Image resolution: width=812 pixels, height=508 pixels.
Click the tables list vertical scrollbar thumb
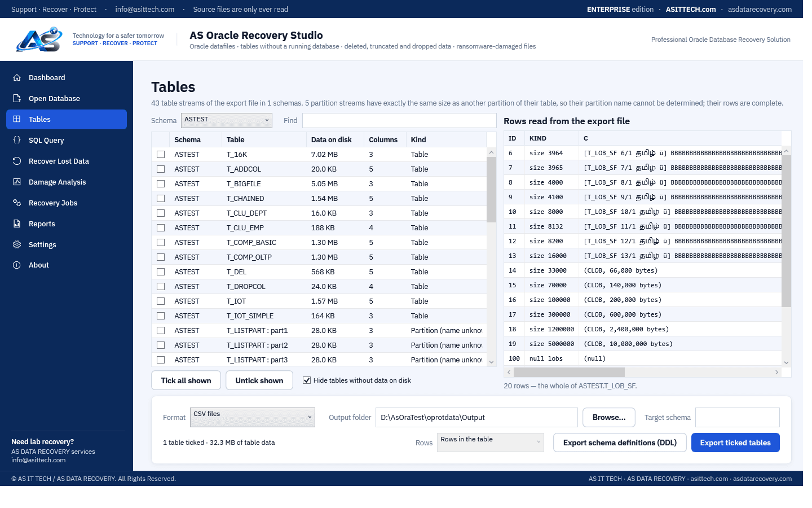pyautogui.click(x=491, y=190)
